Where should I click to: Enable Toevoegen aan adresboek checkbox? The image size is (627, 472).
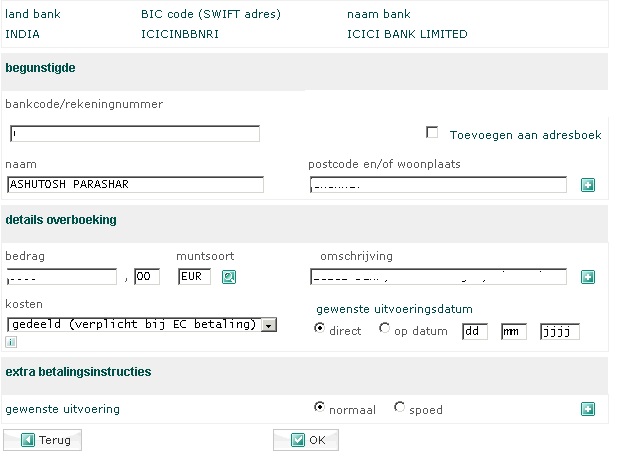tap(433, 133)
